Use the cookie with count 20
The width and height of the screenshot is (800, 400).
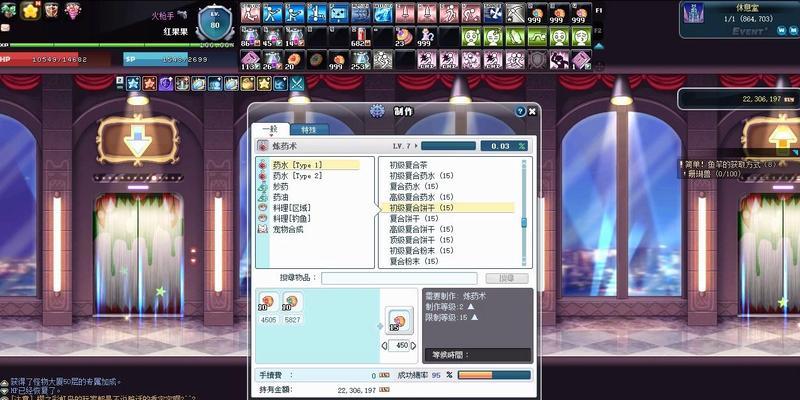coord(294,60)
